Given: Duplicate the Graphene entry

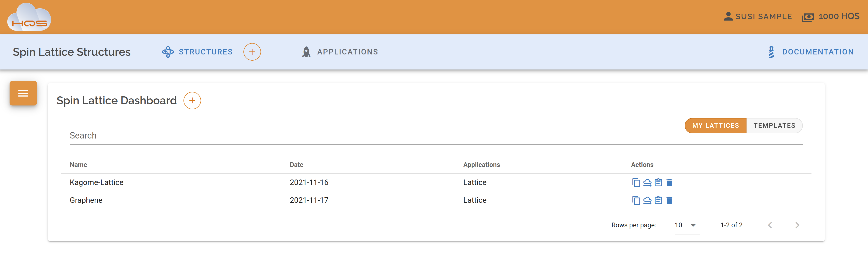Looking at the screenshot, I should tap(636, 200).
